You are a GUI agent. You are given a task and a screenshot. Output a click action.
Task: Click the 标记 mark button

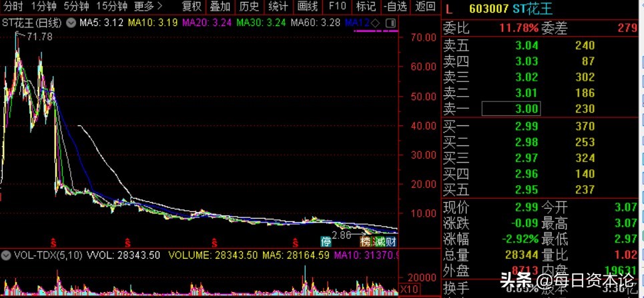[366, 6]
